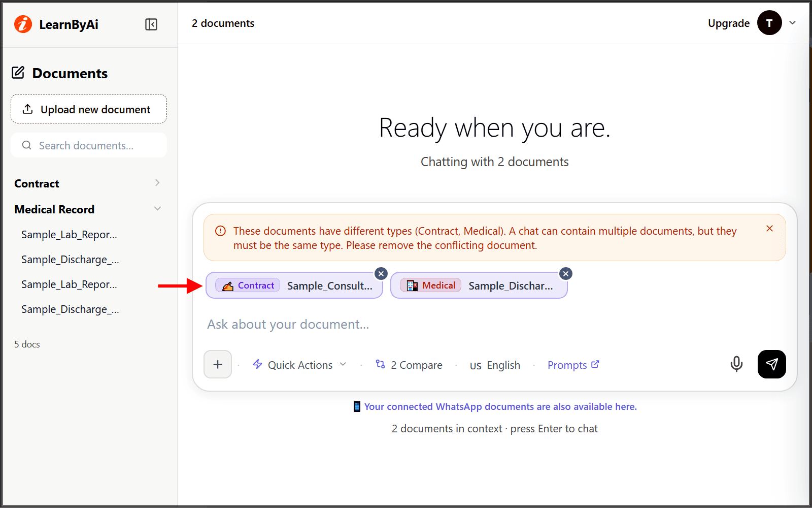Screen dimensions: 812x508
Task: Click the 2 Compare option
Action: (x=409, y=365)
